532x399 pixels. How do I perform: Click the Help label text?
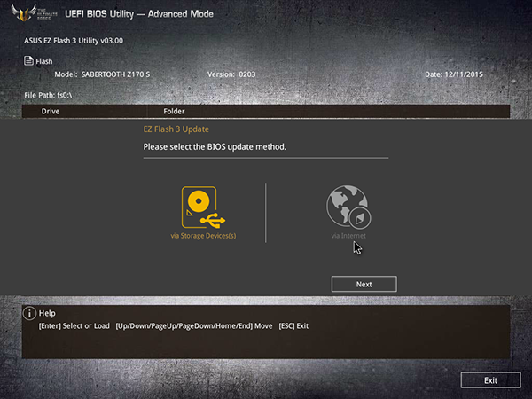[x=47, y=313]
